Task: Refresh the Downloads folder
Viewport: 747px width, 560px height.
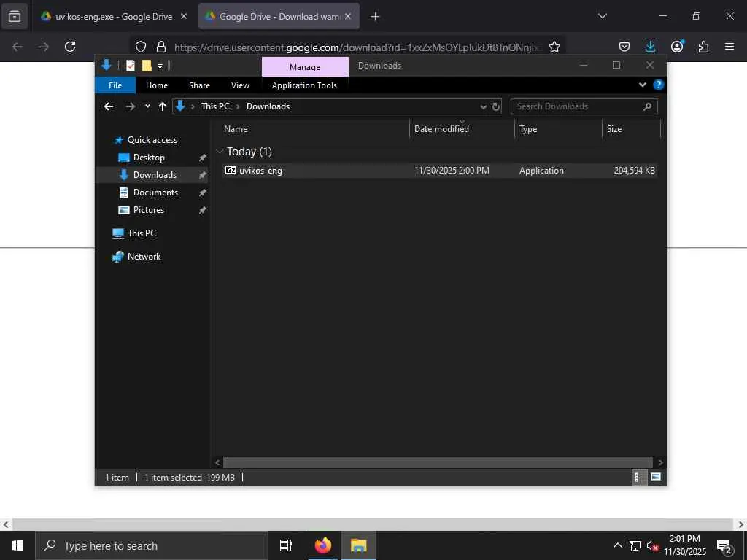Action: (x=496, y=106)
